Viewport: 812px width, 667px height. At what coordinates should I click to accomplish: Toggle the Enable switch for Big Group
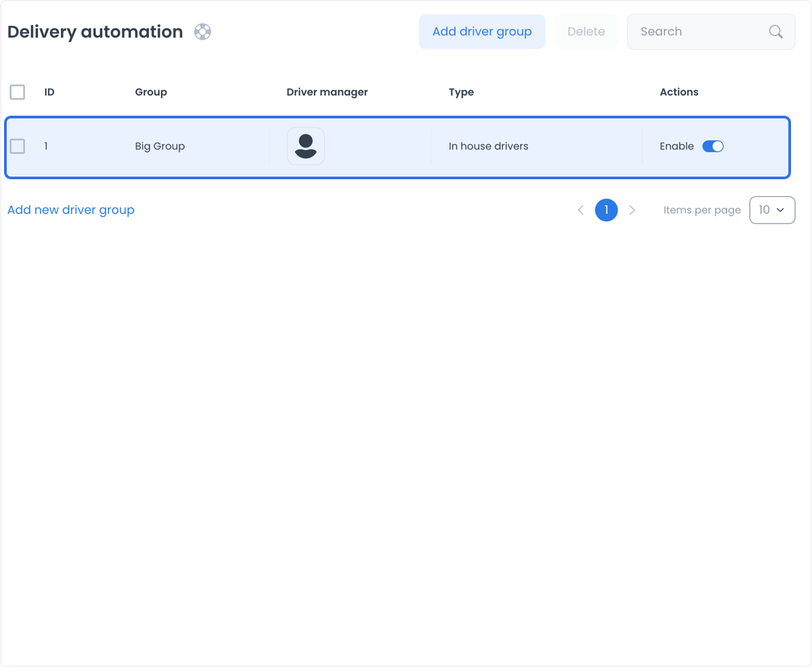point(713,146)
